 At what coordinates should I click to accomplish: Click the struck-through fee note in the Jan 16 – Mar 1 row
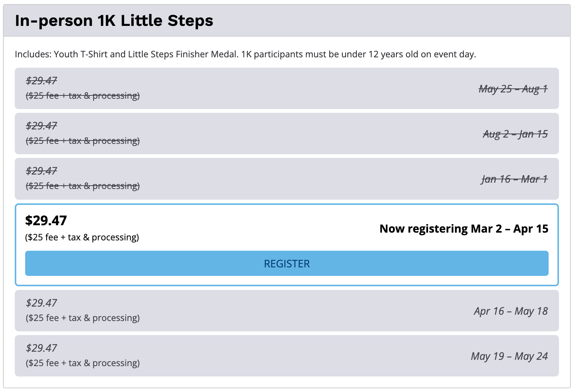83,186
